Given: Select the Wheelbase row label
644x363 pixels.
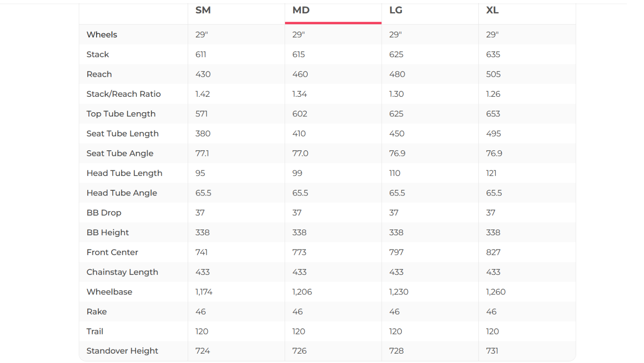Looking at the screenshot, I should coord(109,292).
